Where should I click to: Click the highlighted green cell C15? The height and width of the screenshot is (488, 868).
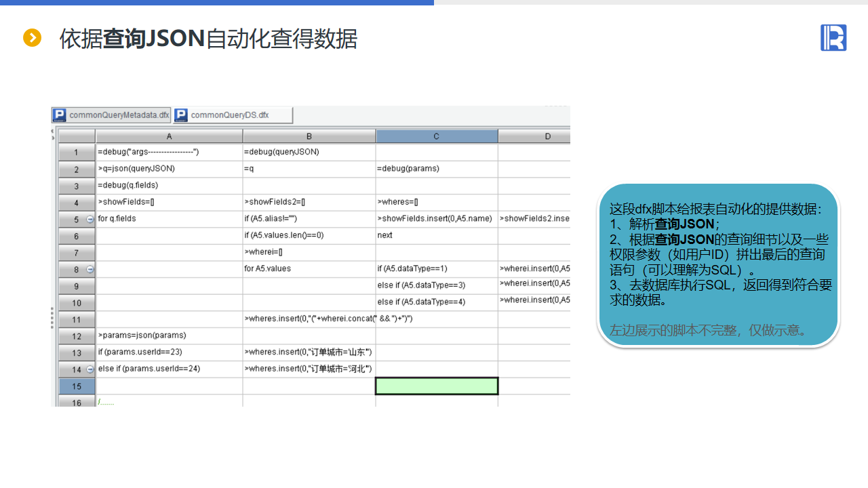coord(437,386)
